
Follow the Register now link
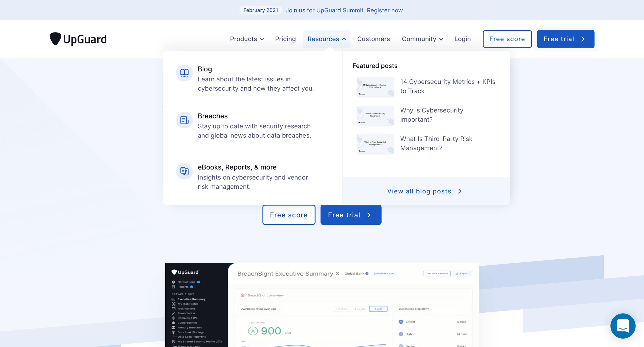(x=385, y=10)
